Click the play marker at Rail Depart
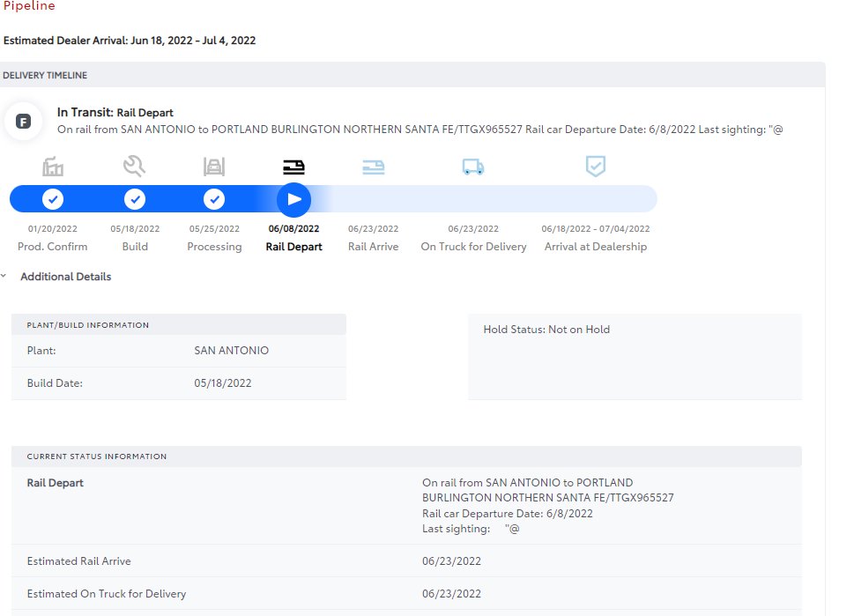 pyautogui.click(x=293, y=199)
